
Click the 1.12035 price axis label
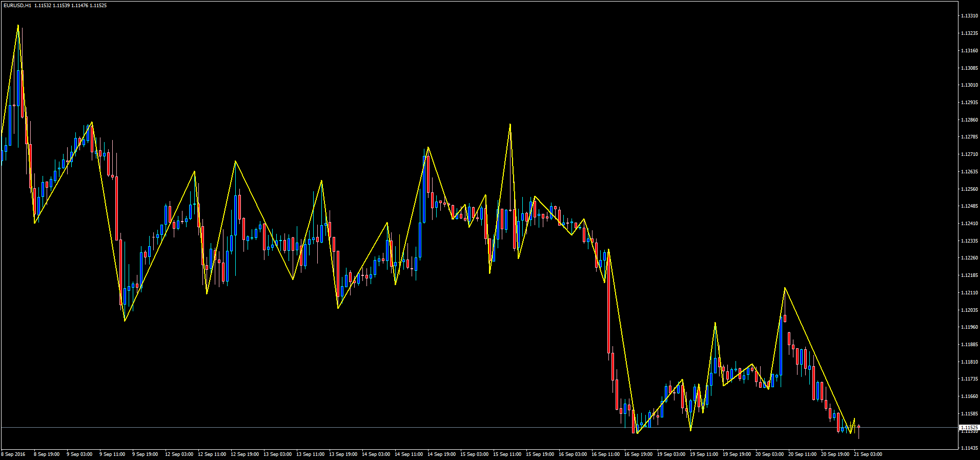[970, 310]
